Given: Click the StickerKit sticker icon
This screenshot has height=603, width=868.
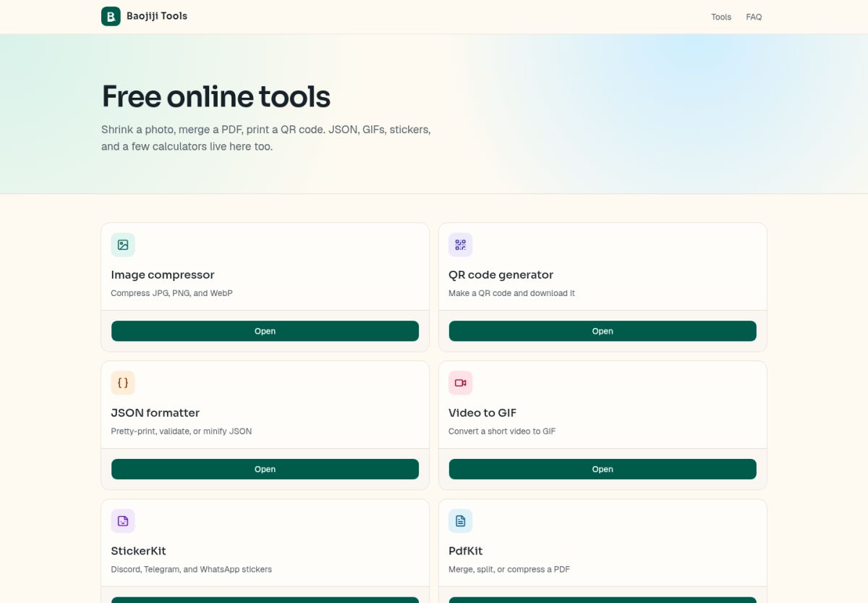Looking at the screenshot, I should (123, 521).
